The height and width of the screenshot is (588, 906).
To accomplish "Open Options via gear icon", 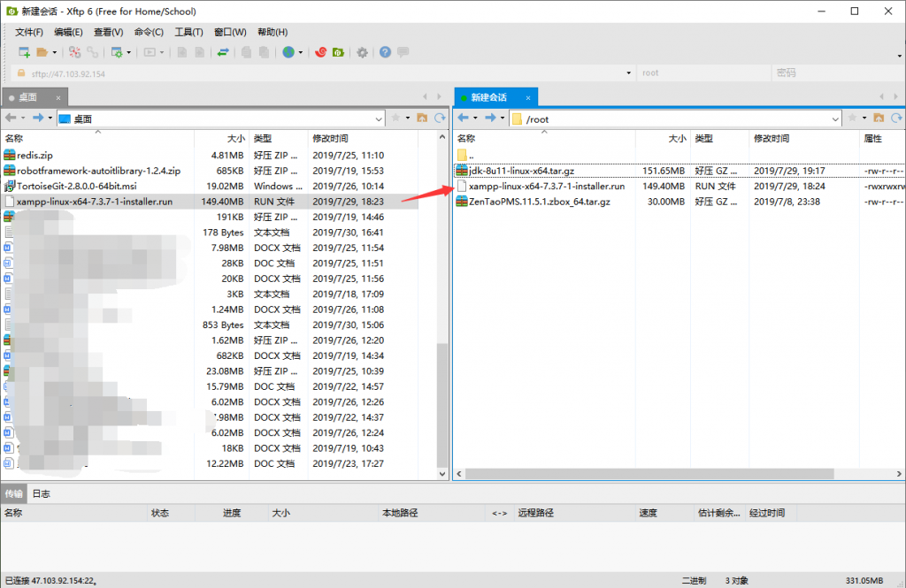I will (x=362, y=52).
